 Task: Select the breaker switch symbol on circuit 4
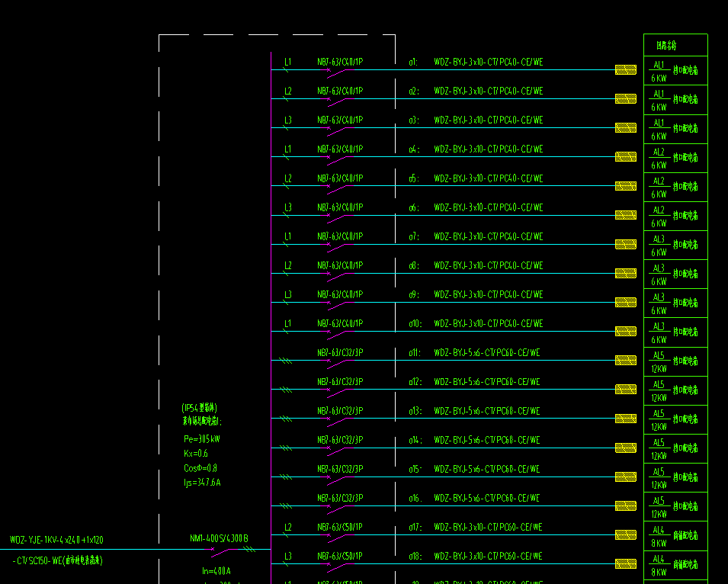pos(337,160)
